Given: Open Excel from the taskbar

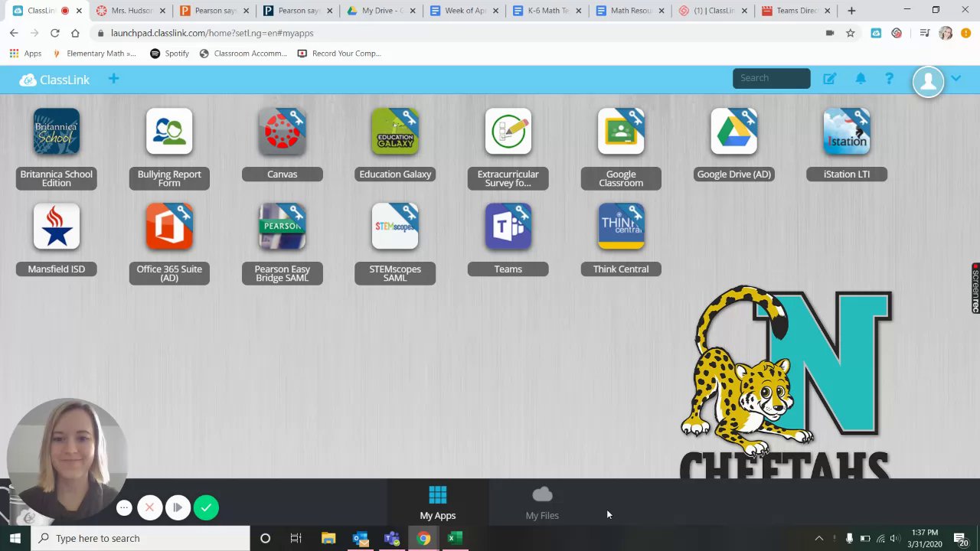Looking at the screenshot, I should click(x=455, y=538).
